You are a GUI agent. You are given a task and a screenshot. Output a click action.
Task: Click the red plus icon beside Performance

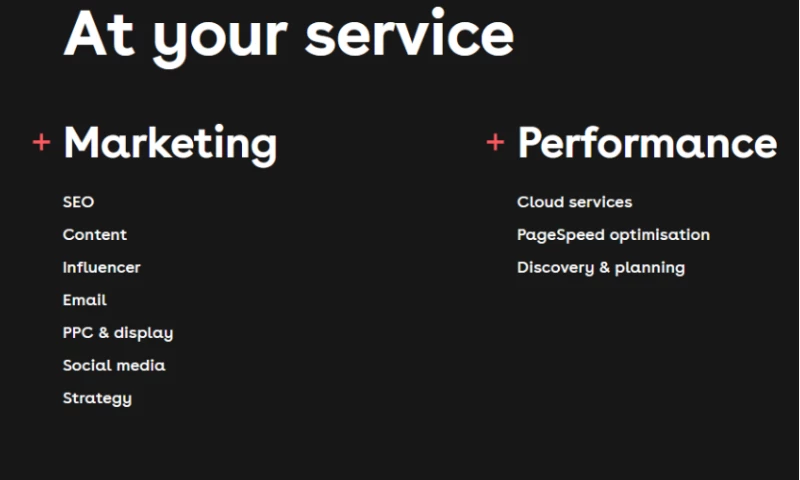pyautogui.click(x=495, y=142)
